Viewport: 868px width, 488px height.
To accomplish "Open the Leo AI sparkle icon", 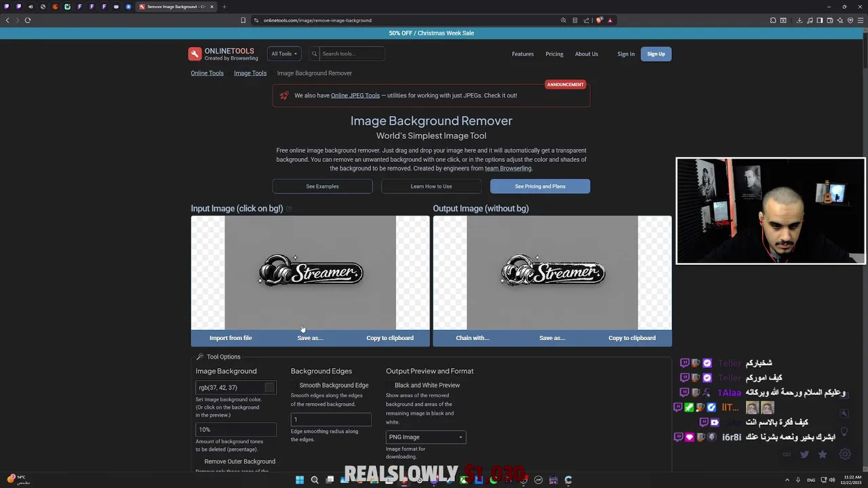I will tap(840, 20).
